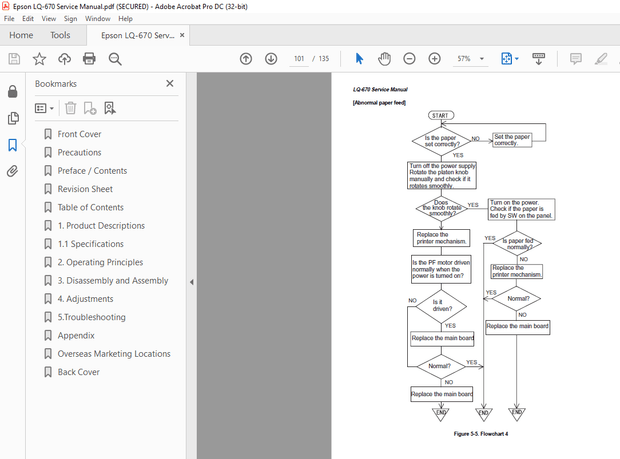The width and height of the screenshot is (620, 459).
Task: Switch to the Tools tab
Action: 60,35
